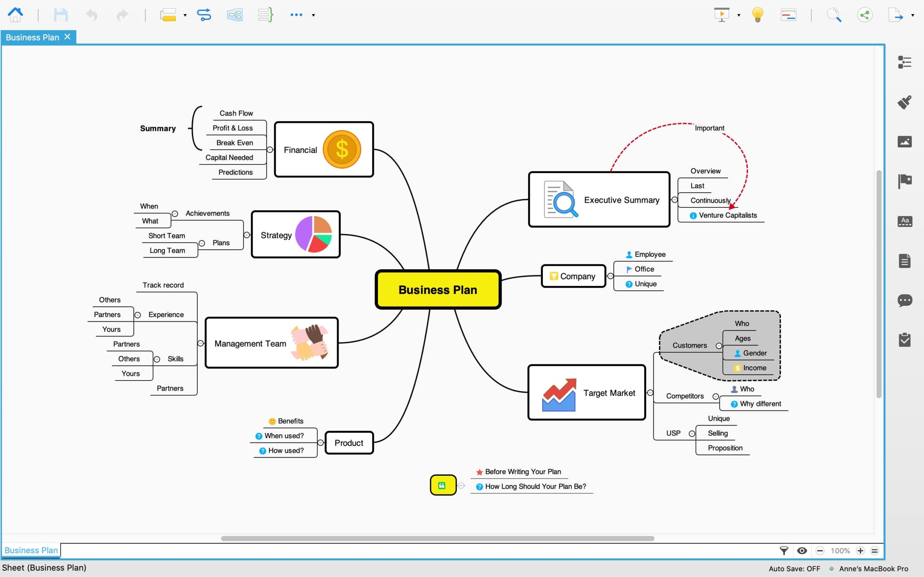Image resolution: width=924 pixels, height=577 pixels.
Task: Click the Checklist/review panel icon
Action: click(905, 340)
